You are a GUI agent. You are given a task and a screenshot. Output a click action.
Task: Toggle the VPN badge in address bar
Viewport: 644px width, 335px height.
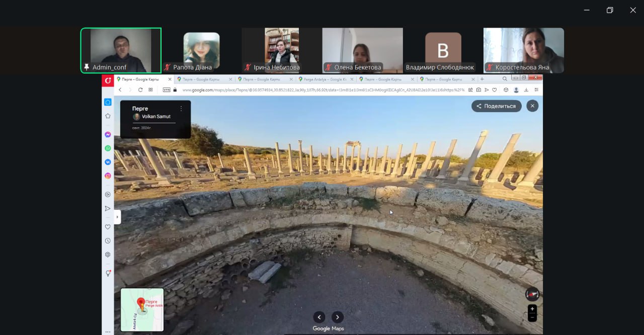[x=167, y=90]
